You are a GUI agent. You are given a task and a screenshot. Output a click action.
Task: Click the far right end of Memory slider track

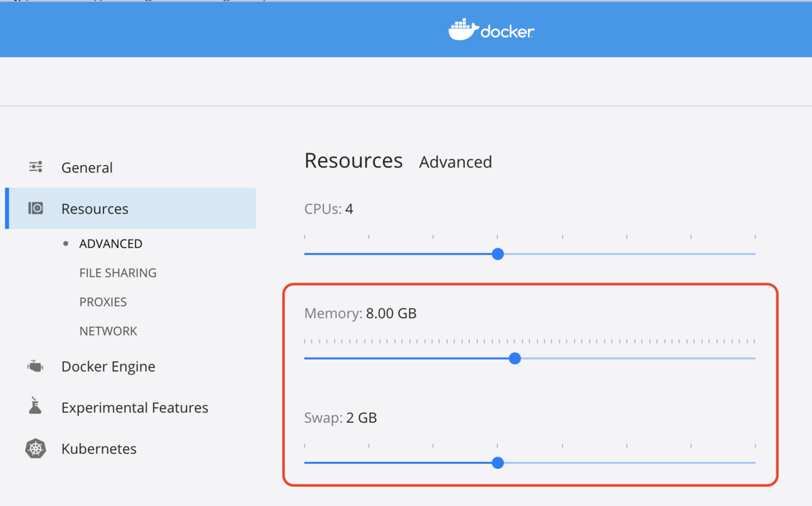coord(752,358)
